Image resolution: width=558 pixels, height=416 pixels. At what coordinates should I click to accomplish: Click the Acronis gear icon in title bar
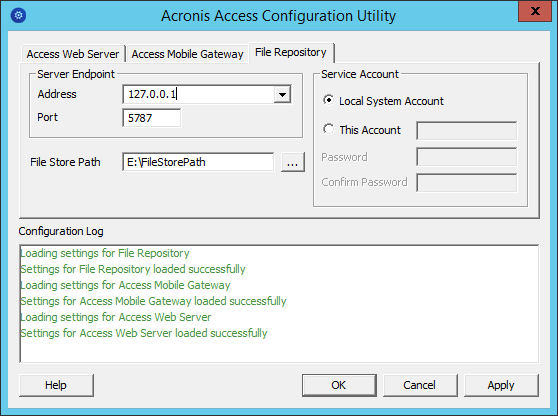click(x=18, y=15)
